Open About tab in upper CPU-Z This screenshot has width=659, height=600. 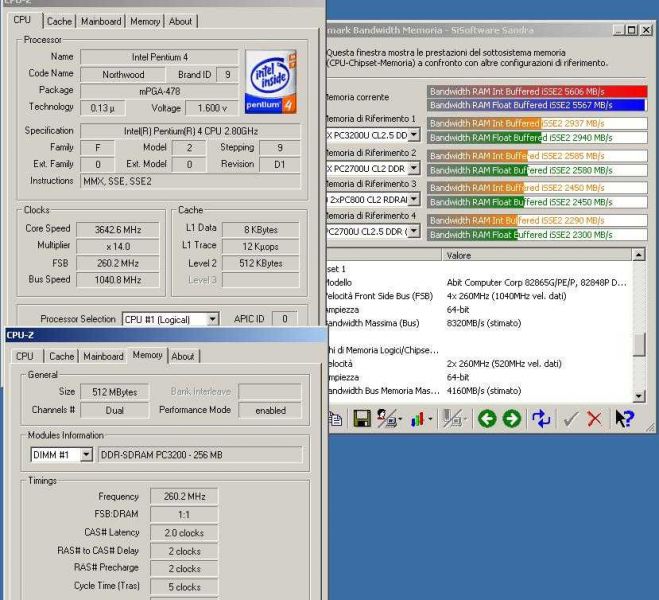[x=180, y=21]
